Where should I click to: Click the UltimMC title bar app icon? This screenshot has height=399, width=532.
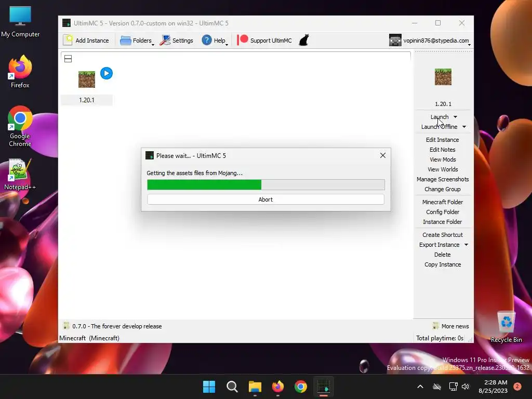point(66,23)
